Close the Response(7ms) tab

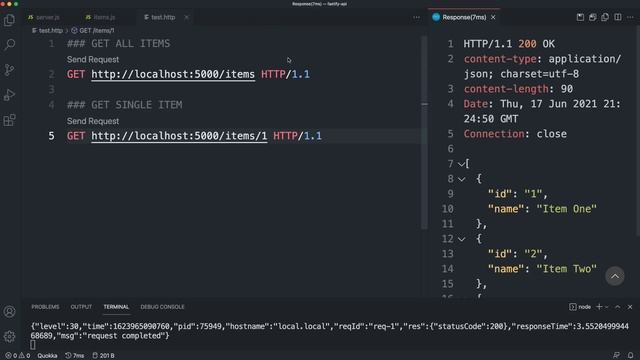493,17
